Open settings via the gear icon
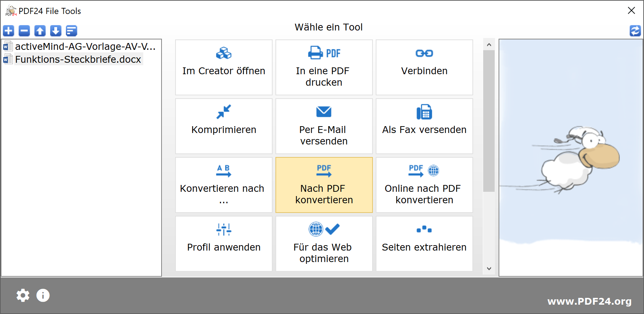The height and width of the screenshot is (314, 644). [23, 295]
